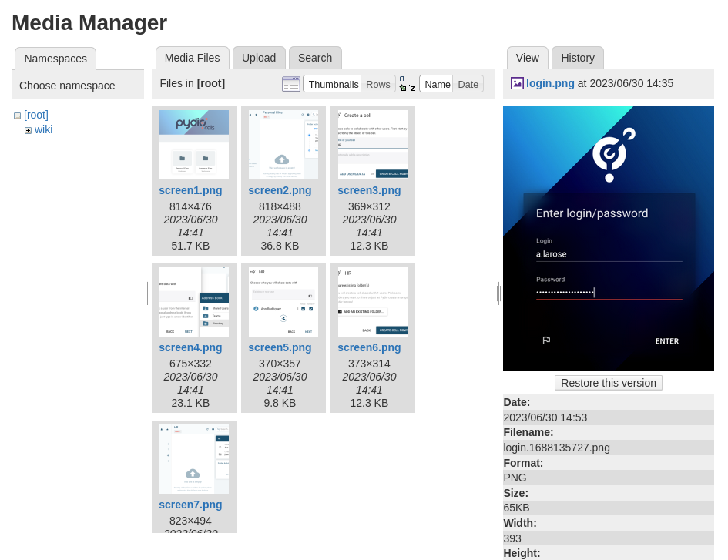Viewport: 728px width, 560px height.
Task: Open the login.png file link
Action: point(550,83)
